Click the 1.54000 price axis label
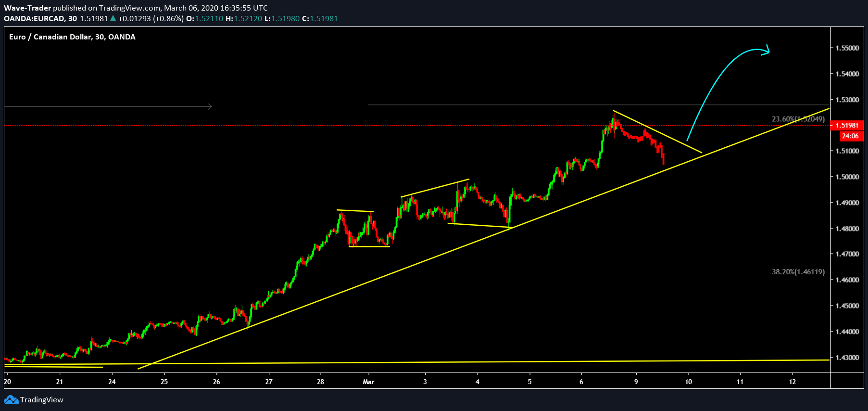868x411 pixels. click(847, 74)
